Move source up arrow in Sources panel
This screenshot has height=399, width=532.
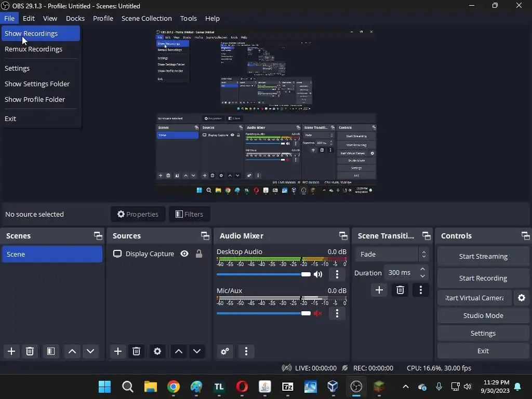179,351
